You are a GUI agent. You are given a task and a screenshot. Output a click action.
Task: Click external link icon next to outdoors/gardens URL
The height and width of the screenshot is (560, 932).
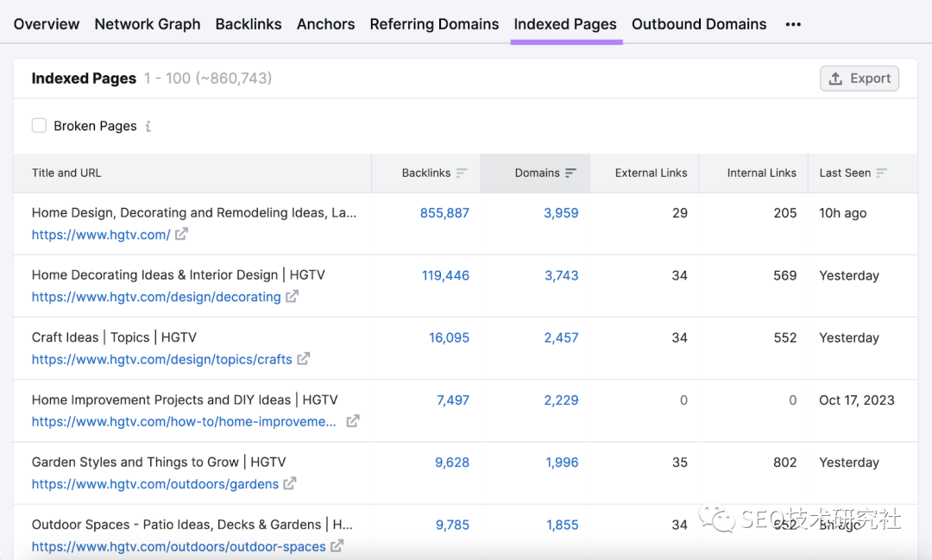pyautogui.click(x=290, y=483)
